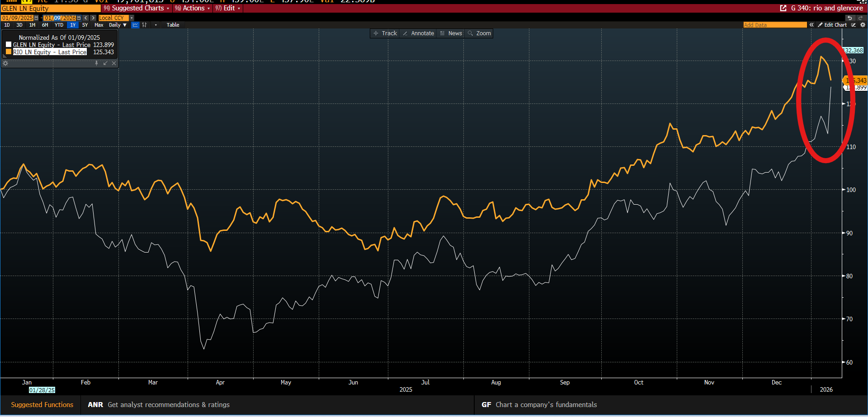Switch to Table view
Viewport: 868px width, 417px height.
click(x=173, y=25)
